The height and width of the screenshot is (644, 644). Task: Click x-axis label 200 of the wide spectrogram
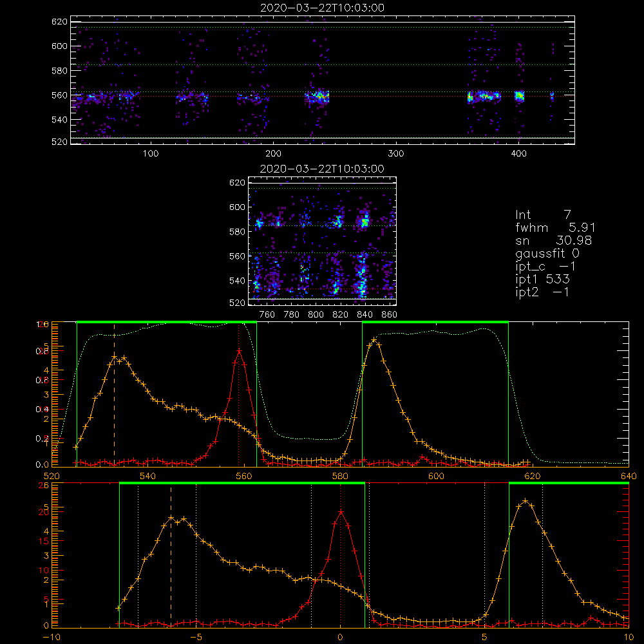[274, 154]
